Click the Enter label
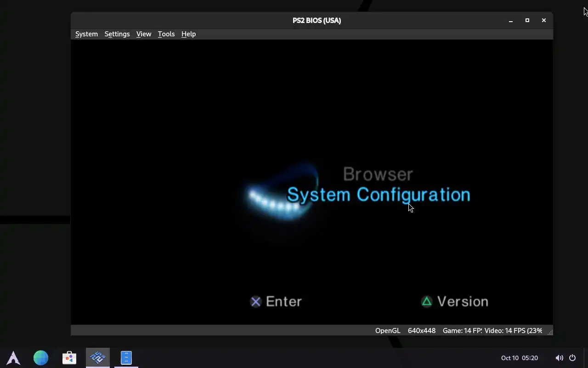 coord(283,301)
